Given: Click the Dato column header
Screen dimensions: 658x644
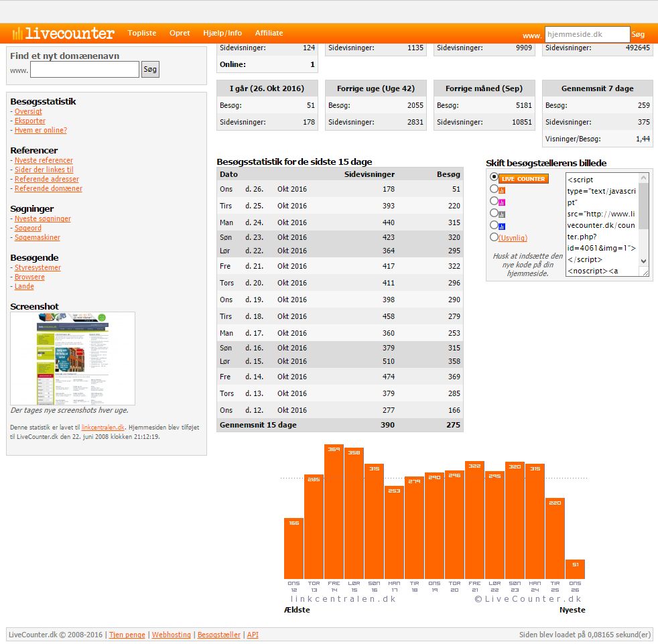Looking at the screenshot, I should point(228,174).
